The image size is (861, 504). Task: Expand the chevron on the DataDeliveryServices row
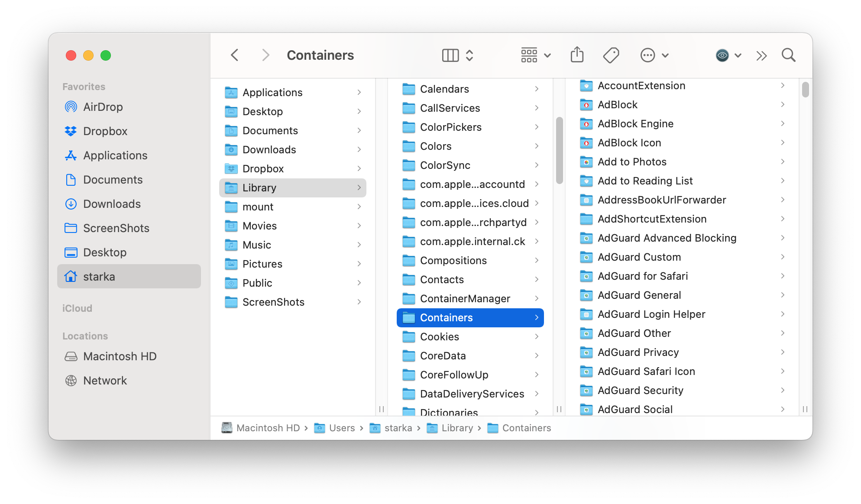[537, 394]
